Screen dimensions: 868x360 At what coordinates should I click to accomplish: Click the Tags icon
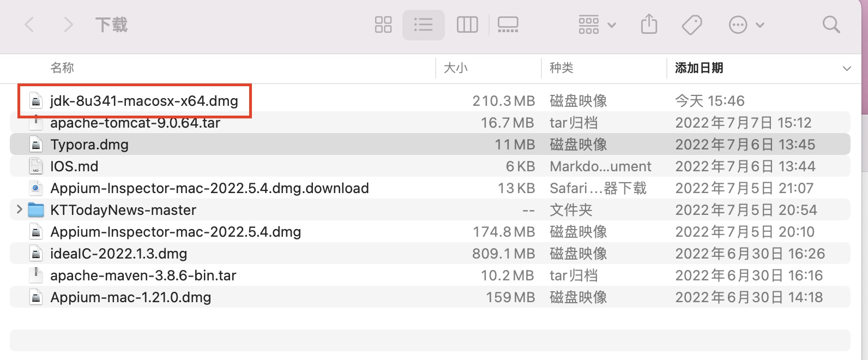(x=692, y=25)
